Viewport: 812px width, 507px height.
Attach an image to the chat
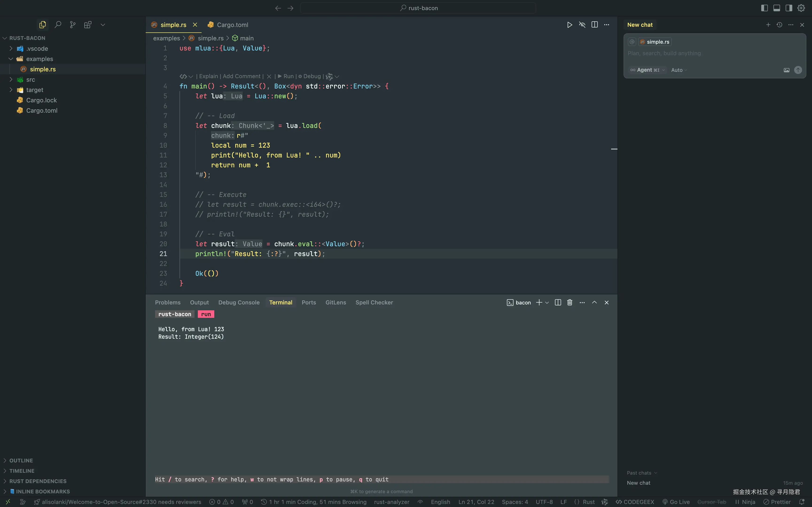[x=786, y=70]
